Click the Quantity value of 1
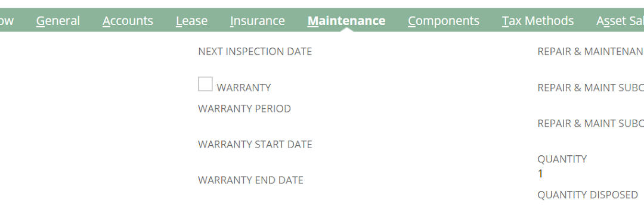Image resolution: width=644 pixels, height=216 pixels. 540,174
